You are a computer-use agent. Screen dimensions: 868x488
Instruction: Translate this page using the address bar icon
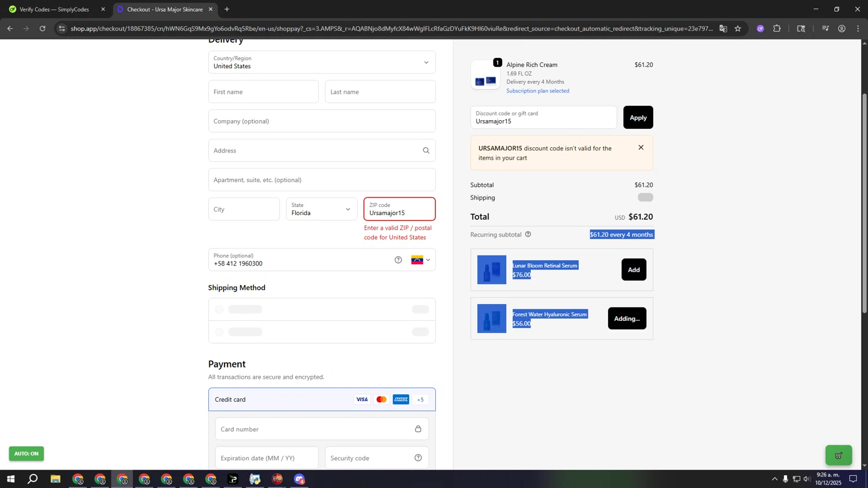723,28
